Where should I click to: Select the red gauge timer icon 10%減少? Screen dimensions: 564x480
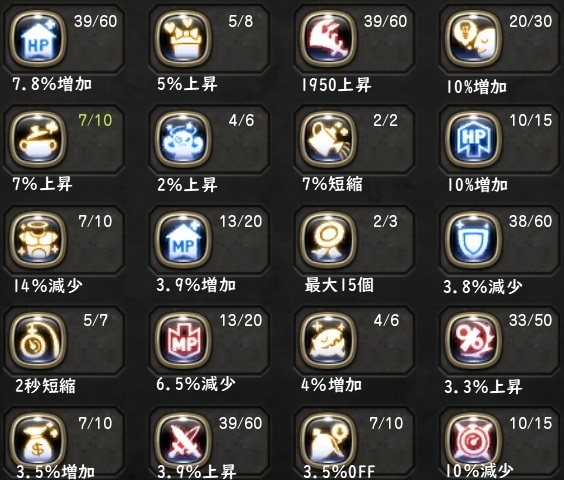473,440
